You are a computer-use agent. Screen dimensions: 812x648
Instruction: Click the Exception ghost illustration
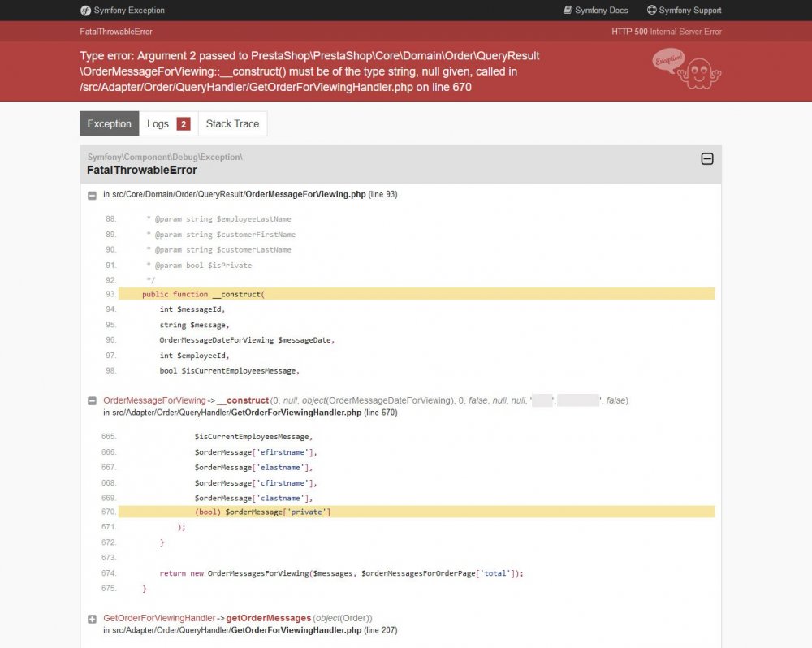click(x=687, y=69)
